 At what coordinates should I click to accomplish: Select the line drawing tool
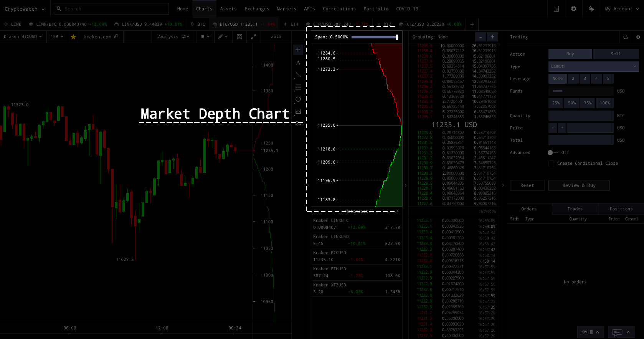(298, 75)
